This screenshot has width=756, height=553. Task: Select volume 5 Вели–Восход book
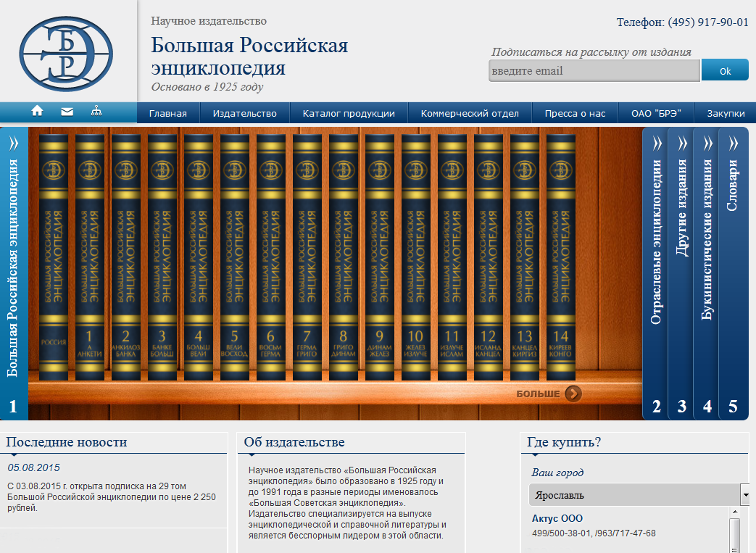[x=234, y=257]
